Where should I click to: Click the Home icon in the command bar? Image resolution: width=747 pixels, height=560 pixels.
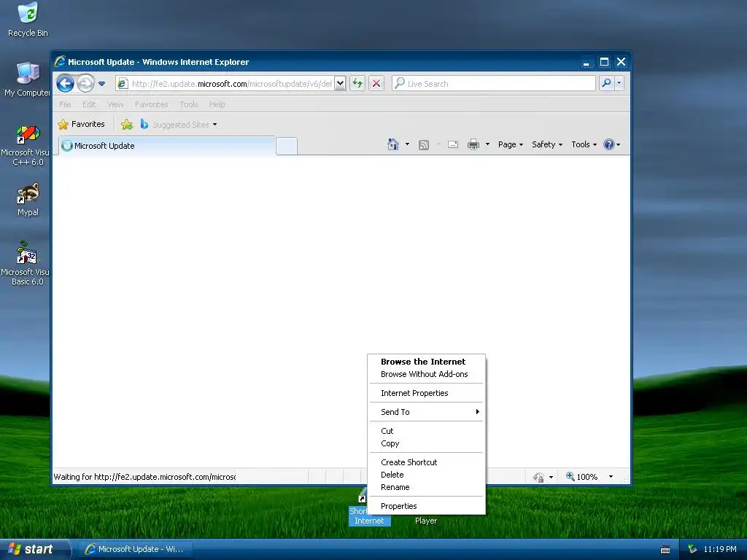pyautogui.click(x=393, y=144)
